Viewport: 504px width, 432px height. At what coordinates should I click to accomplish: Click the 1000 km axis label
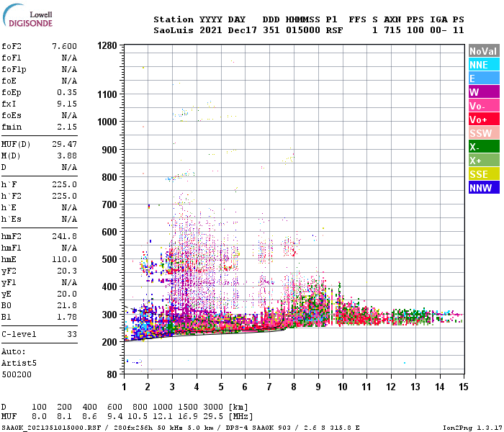pos(107,122)
